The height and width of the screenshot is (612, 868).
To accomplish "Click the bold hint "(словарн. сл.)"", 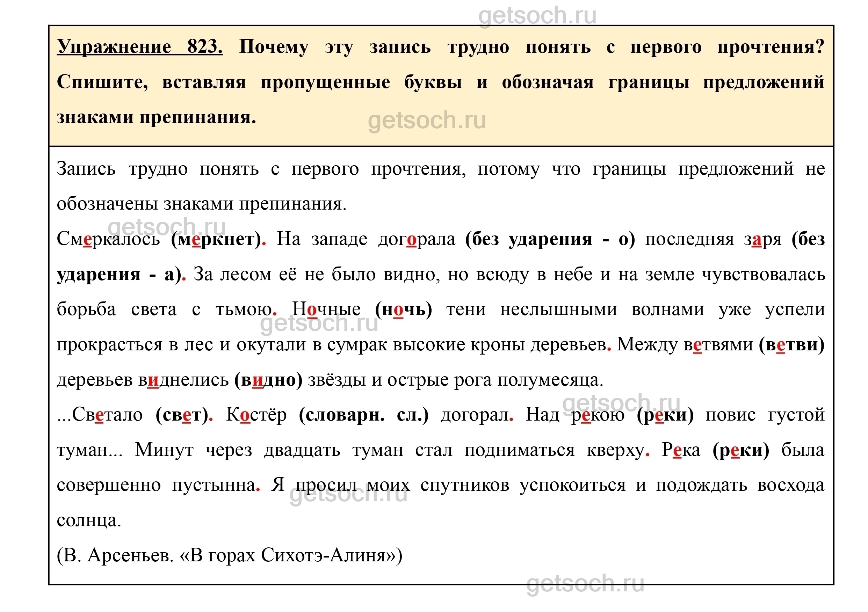I will point(364,415).
